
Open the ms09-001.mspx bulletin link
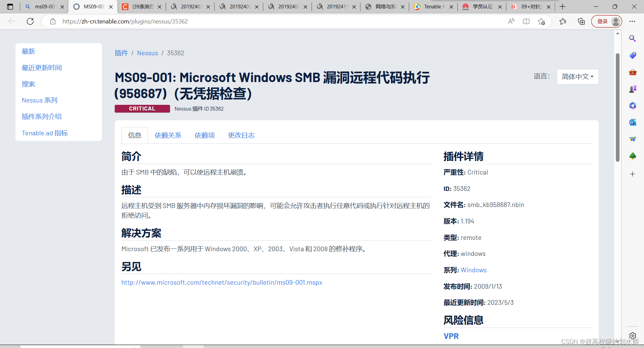click(222, 282)
